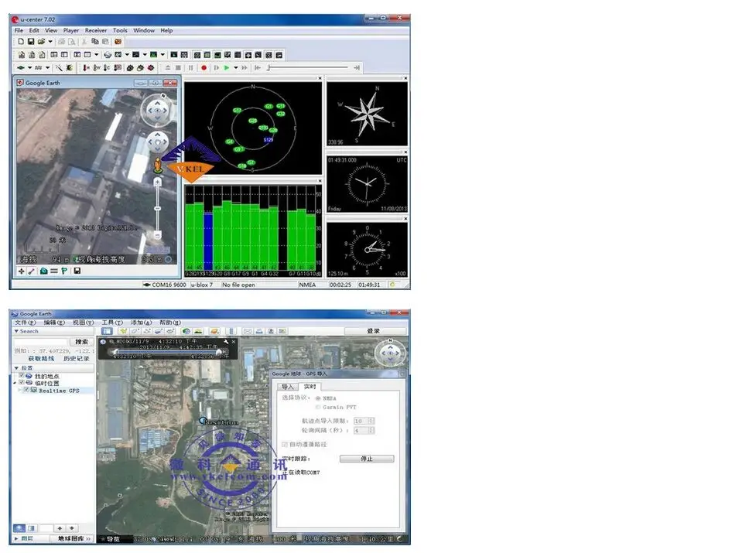Click the Eject button in player toolbar
Screen dimensions: 756x553
tap(168, 68)
